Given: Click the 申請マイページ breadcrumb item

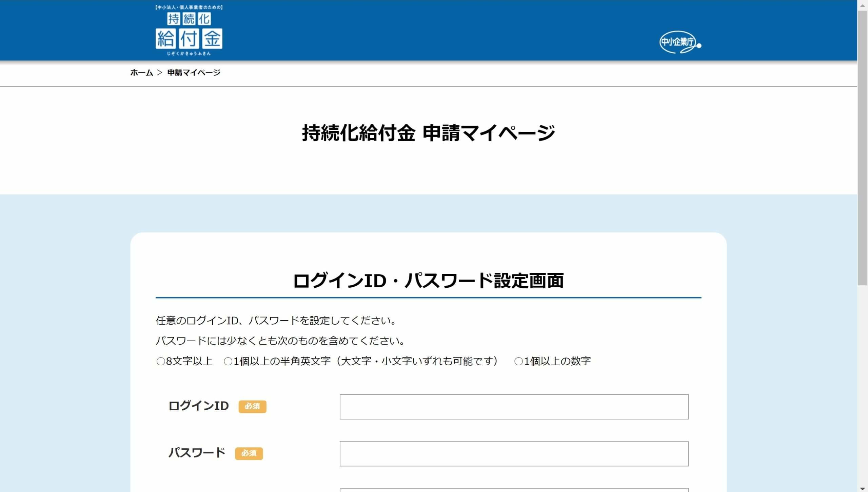Looking at the screenshot, I should click(194, 73).
